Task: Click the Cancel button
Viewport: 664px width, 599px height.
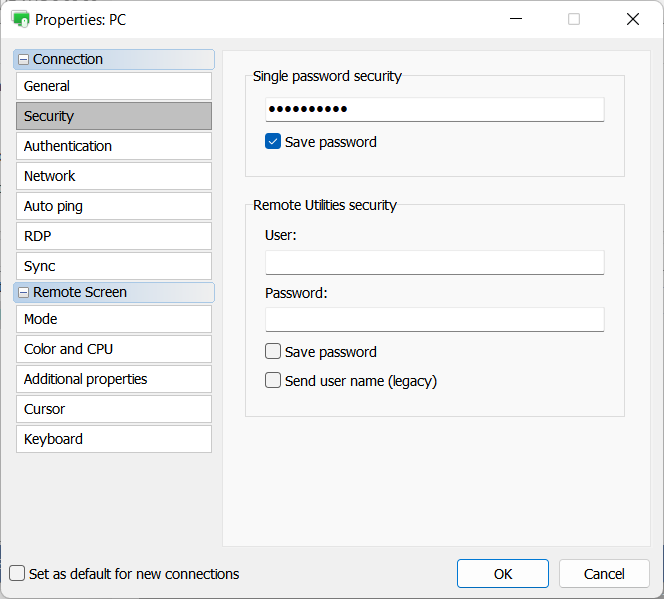Action: point(604,574)
